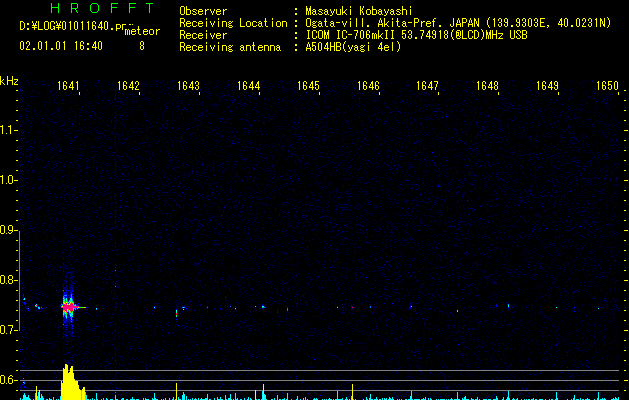Click the 'Receiver' field label
This screenshot has height=400, width=629.
tap(203, 35)
